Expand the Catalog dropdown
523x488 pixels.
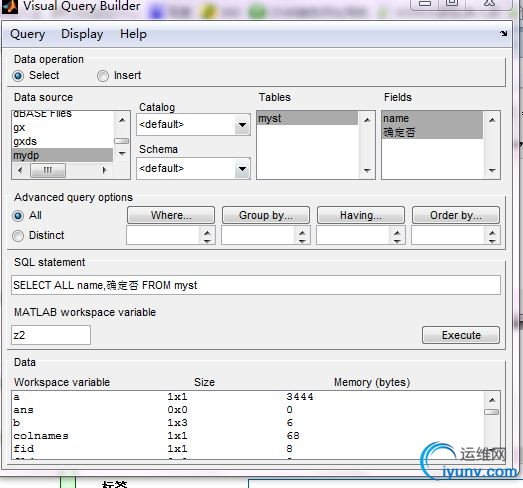click(242, 125)
